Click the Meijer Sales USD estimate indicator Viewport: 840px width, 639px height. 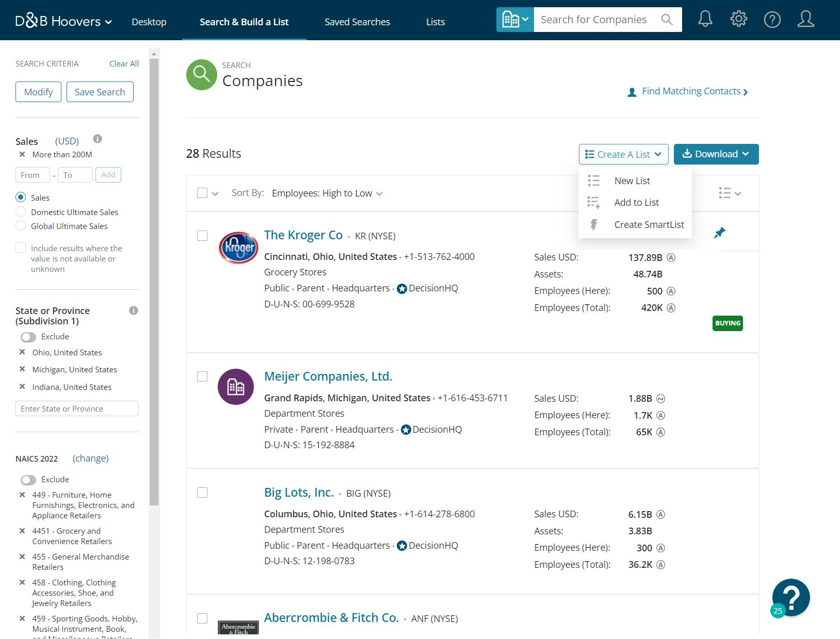[660, 399]
